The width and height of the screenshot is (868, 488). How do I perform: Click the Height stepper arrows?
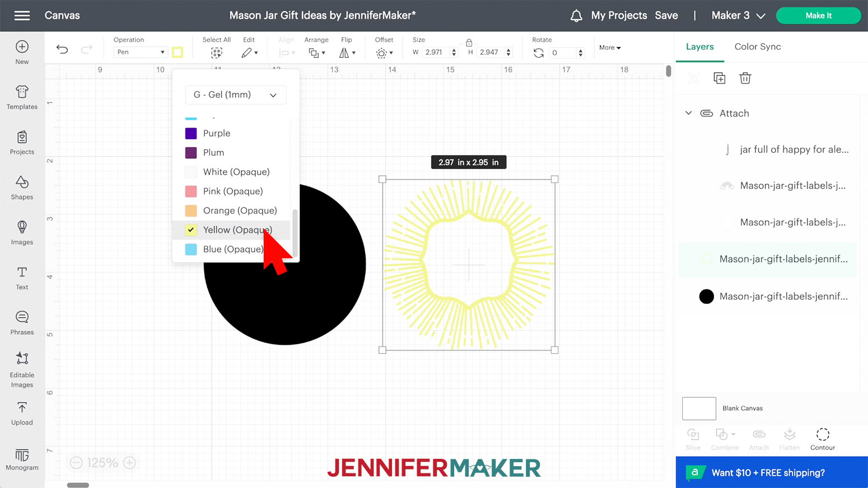coord(508,52)
